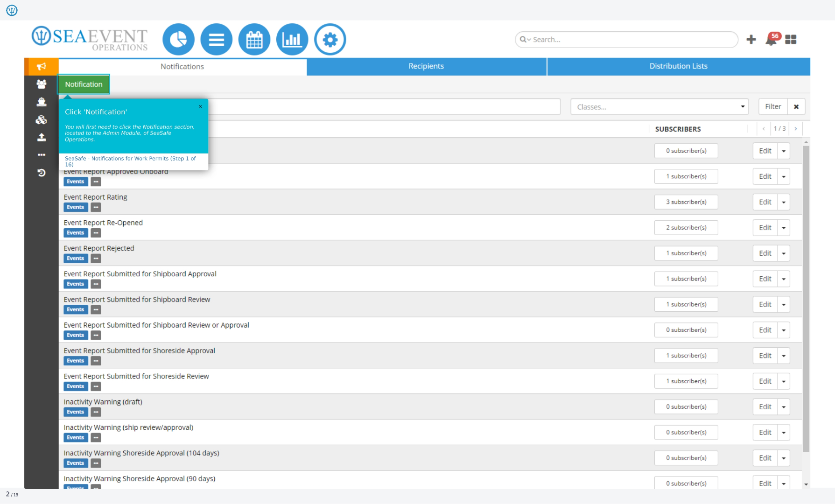Go to previous page of notifications
This screenshot has height=504, width=835.
point(764,129)
